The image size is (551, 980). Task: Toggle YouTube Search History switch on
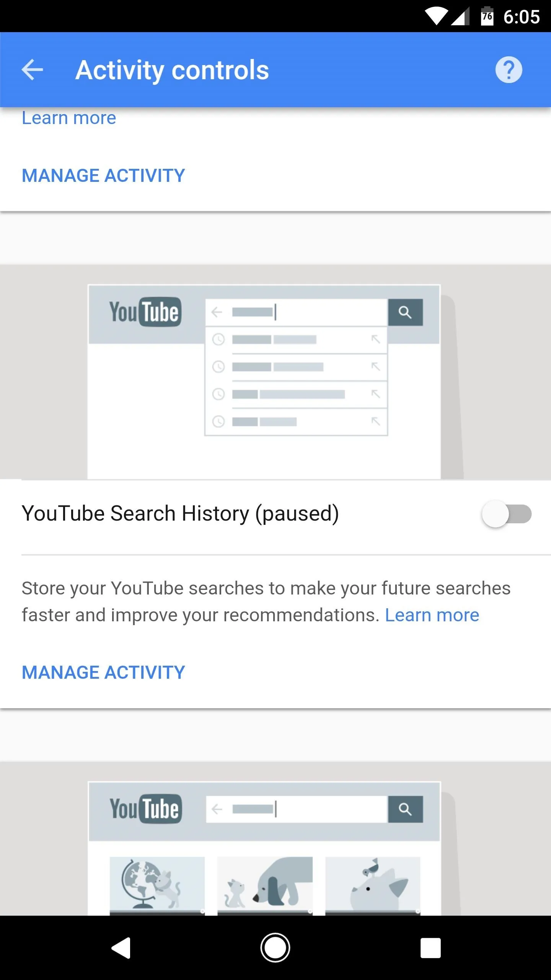coord(506,514)
